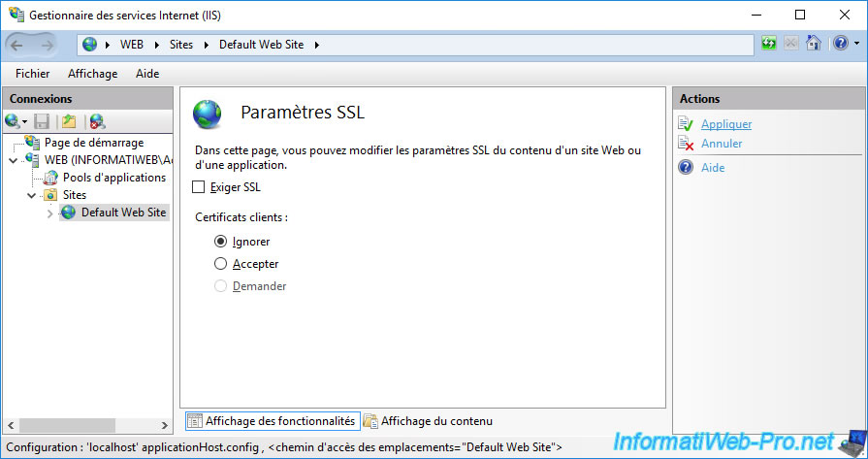The height and width of the screenshot is (459, 868).
Task: Click the refresh page icon in address bar
Action: coord(769,44)
